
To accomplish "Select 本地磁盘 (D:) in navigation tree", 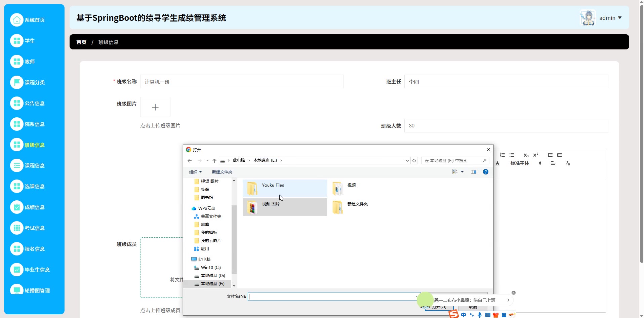I will coord(209,276).
